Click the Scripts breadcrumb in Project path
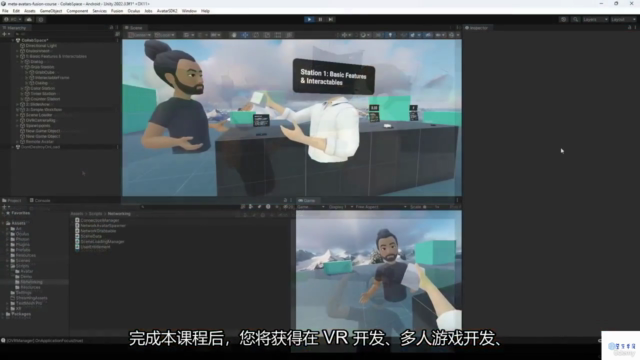Image resolution: width=640 pixels, height=360 pixels. (96, 213)
